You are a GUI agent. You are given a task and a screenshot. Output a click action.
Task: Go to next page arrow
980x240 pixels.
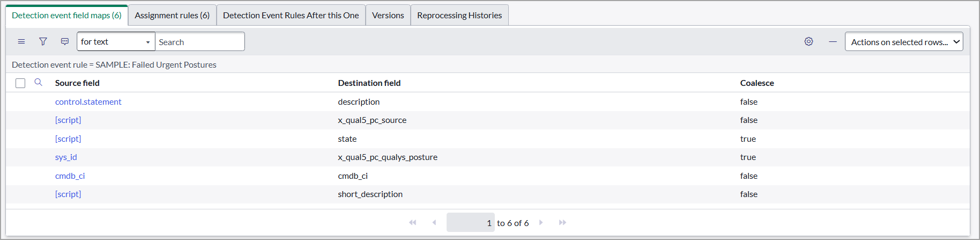(x=541, y=222)
